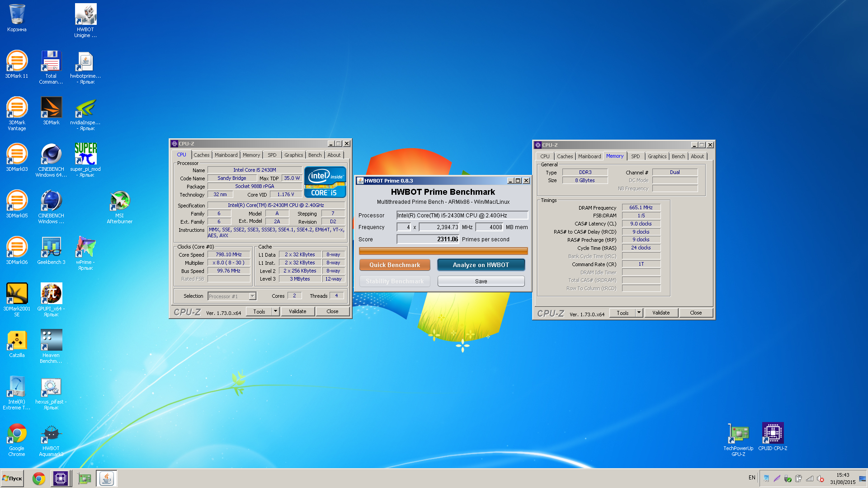The image size is (868, 488).
Task: Open the Start (Пуск) menu
Action: [12, 479]
